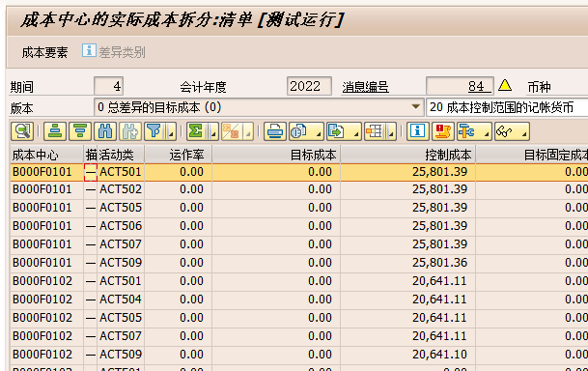Select the ACT509 cell in the B000F0102 row

[121, 355]
